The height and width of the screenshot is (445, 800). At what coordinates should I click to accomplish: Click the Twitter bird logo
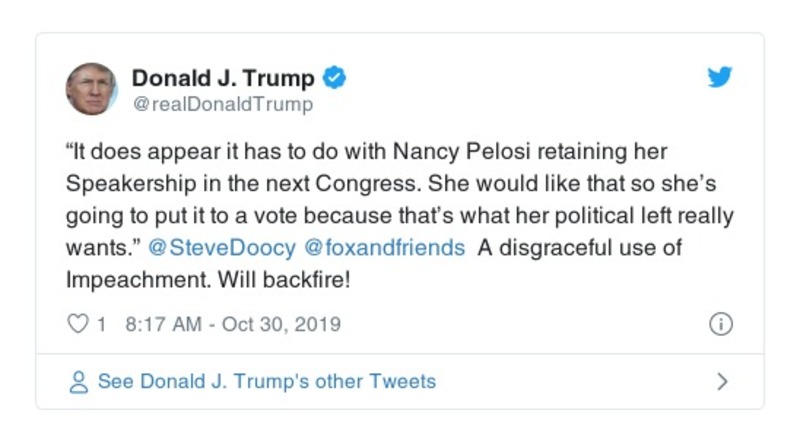click(719, 78)
